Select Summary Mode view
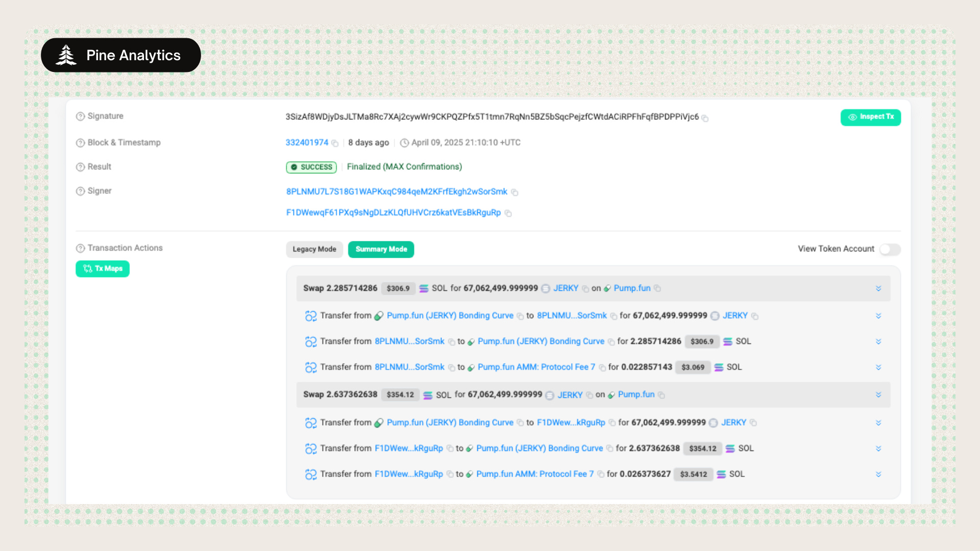 tap(381, 249)
